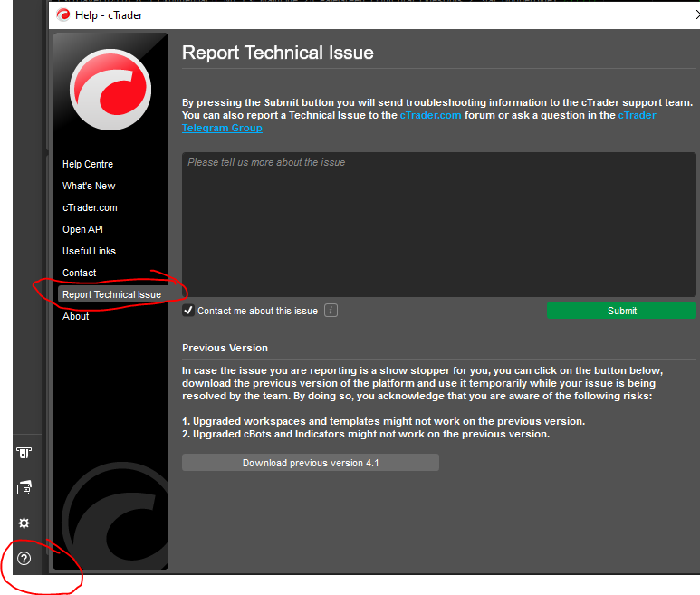The width and height of the screenshot is (700, 595).
Task: Follow the cTrader.com forum link
Action: pyautogui.click(x=430, y=115)
